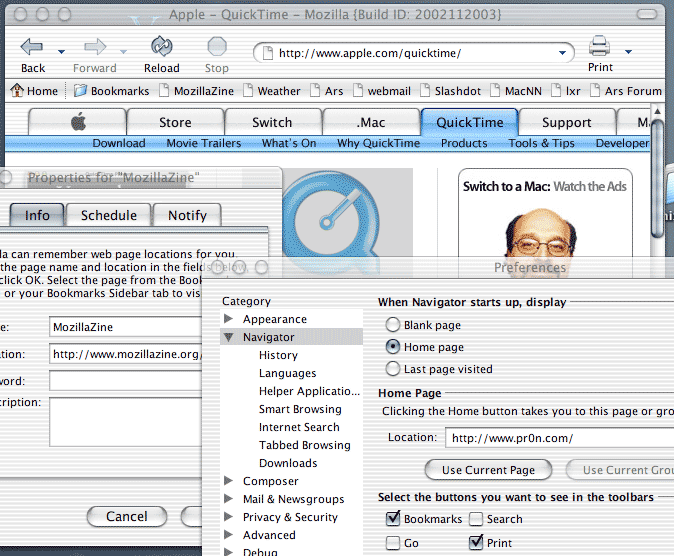Click the home page Location field

point(559,438)
